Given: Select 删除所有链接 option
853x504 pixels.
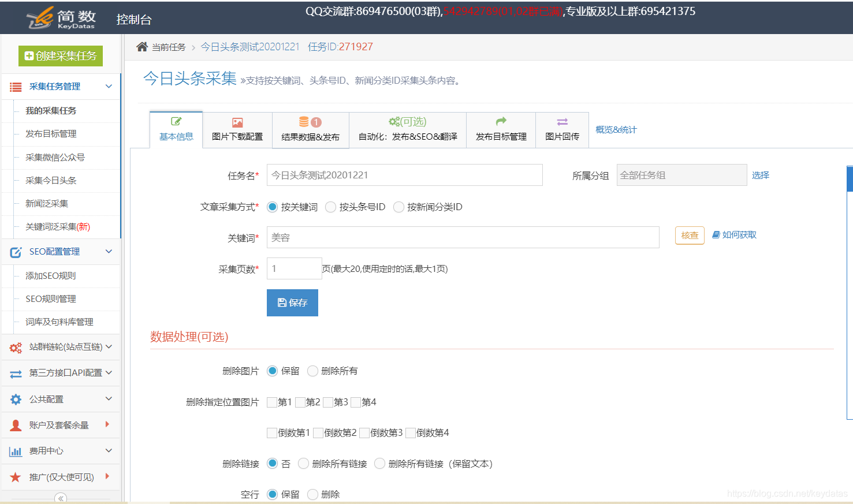Looking at the screenshot, I should pyautogui.click(x=303, y=464).
